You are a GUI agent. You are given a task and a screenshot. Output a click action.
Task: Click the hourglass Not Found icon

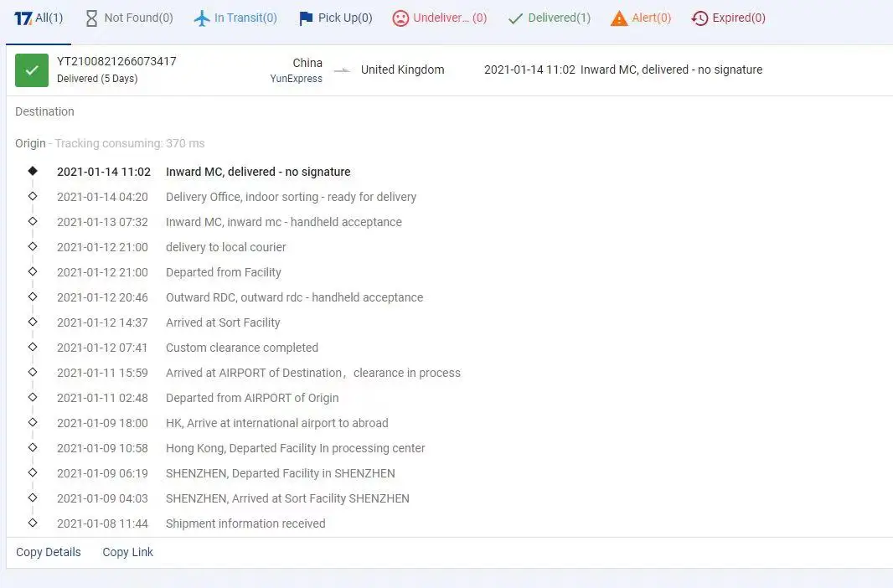(91, 18)
